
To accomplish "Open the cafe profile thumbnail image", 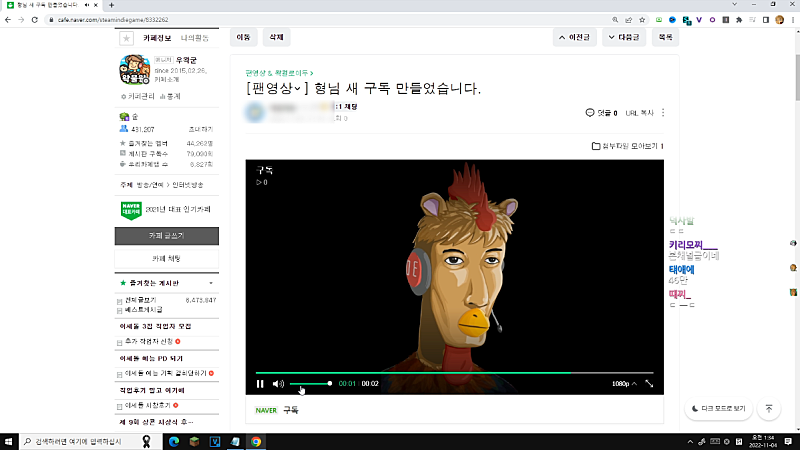I will tap(135, 69).
